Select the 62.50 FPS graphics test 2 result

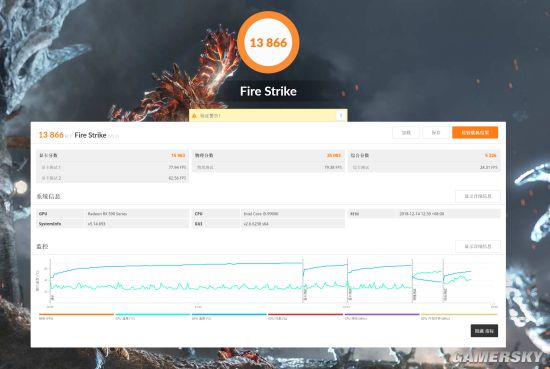(x=177, y=178)
